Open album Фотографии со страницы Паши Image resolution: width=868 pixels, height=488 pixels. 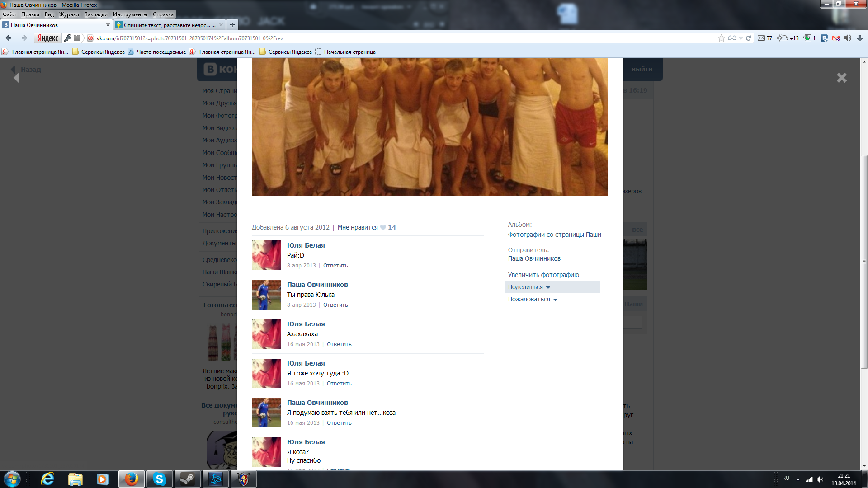554,235
